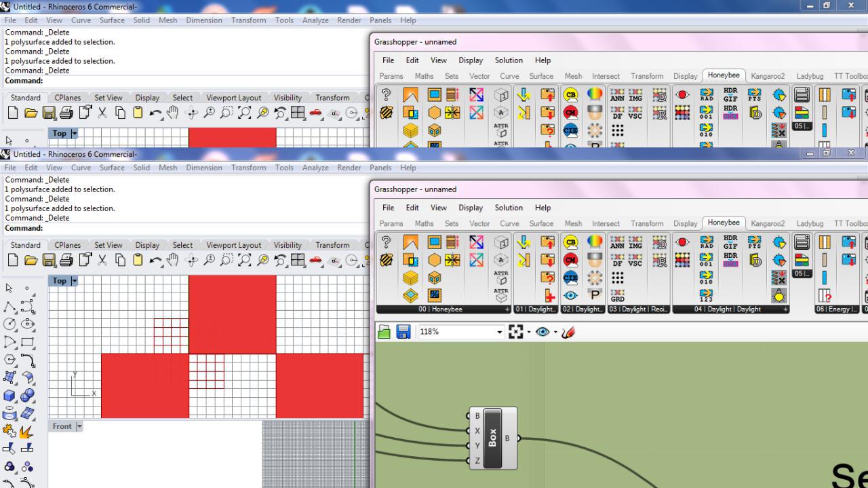868x488 pixels.
Task: Switch to the CPlanes tab in the lower Rhino window
Action: pos(68,245)
